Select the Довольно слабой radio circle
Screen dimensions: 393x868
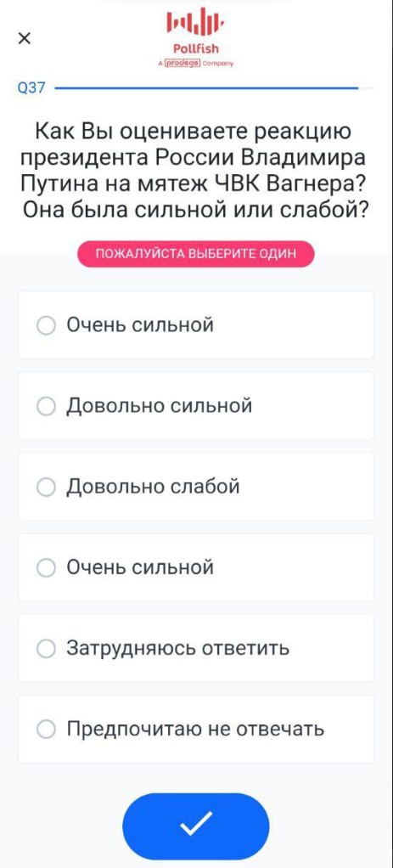tap(46, 488)
